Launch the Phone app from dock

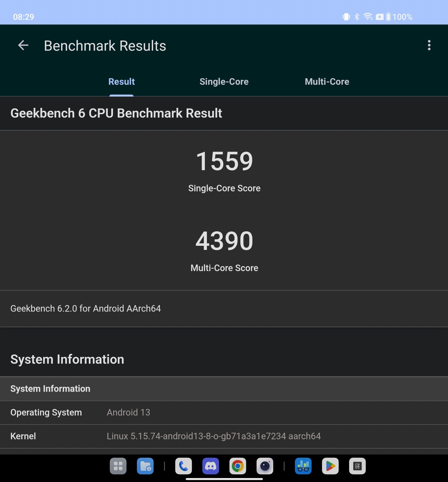183,466
